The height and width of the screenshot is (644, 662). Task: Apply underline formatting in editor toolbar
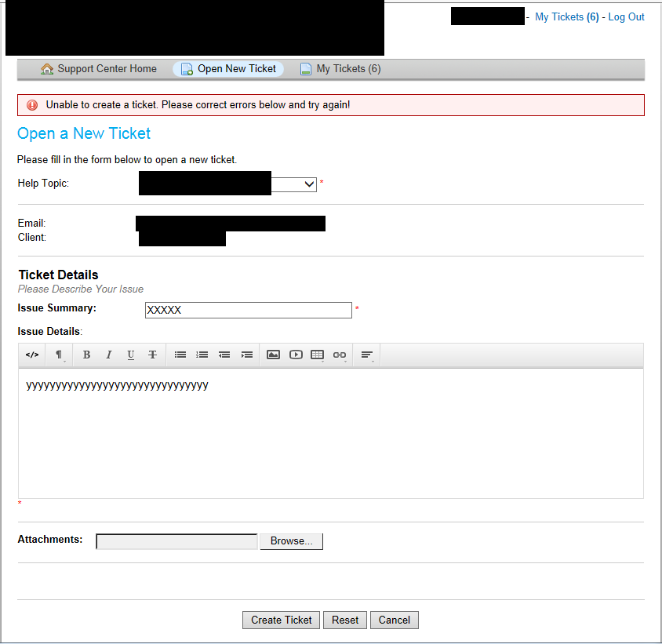(131, 355)
